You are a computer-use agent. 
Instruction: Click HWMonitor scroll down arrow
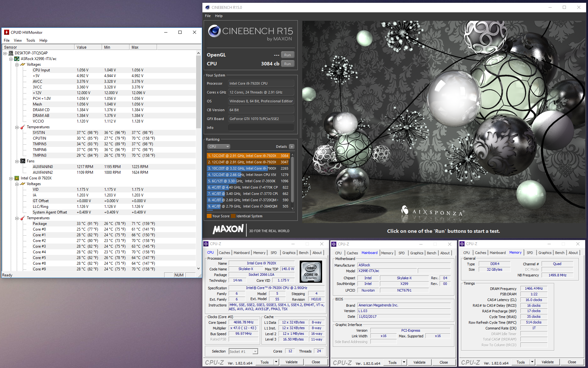pos(198,268)
